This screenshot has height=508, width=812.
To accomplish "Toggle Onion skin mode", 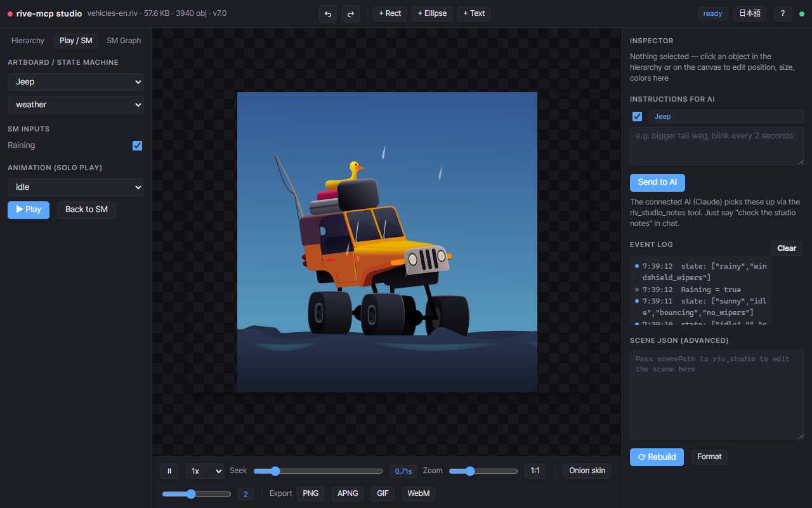I will coord(587,471).
